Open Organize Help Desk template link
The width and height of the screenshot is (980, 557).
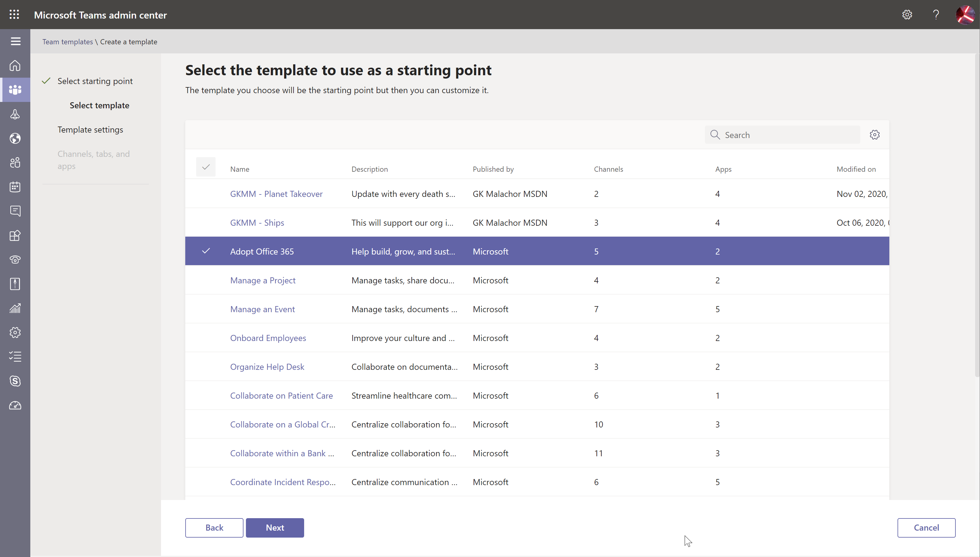(x=267, y=367)
